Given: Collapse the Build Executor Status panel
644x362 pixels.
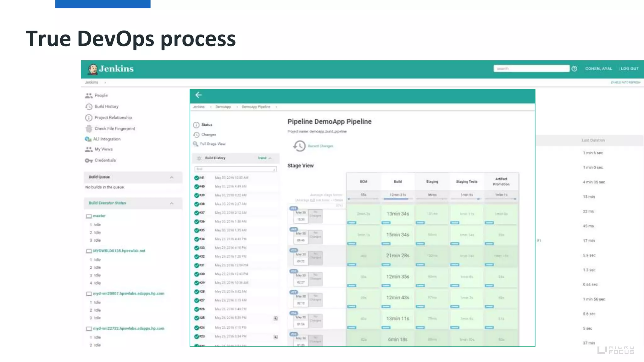Looking at the screenshot, I should point(172,203).
